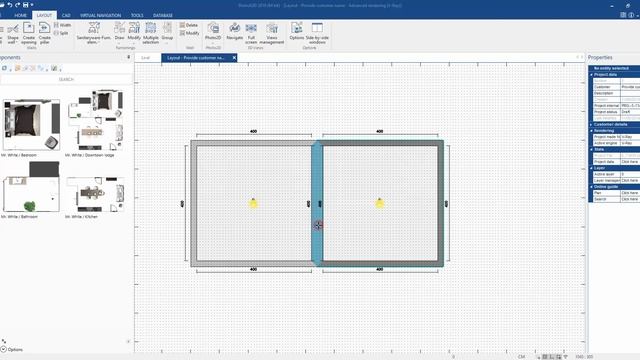Open the VIRTUAL NAVIGATION tab
Viewport: 640px width, 360px height.
click(x=100, y=16)
